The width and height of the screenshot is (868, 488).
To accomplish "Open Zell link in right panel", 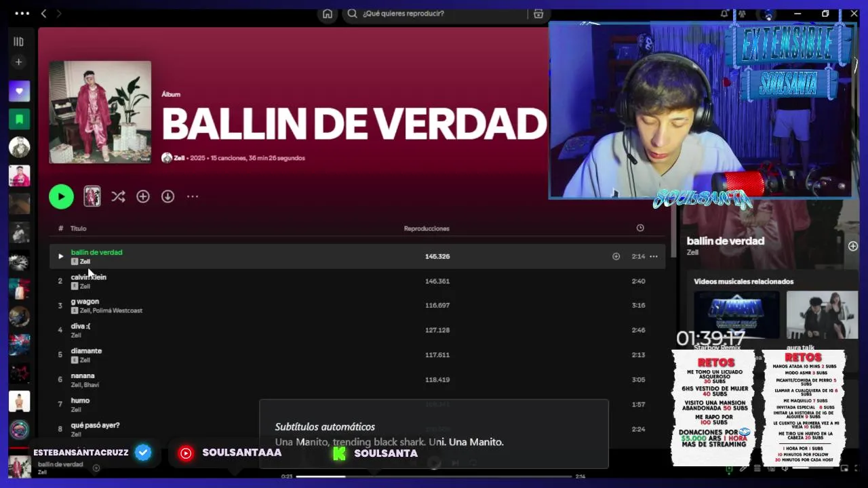I will (692, 252).
